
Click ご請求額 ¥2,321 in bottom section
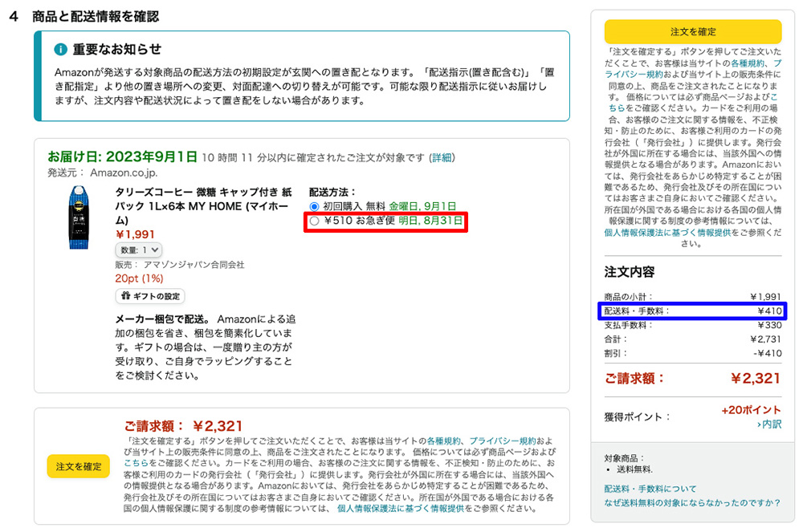183,426
